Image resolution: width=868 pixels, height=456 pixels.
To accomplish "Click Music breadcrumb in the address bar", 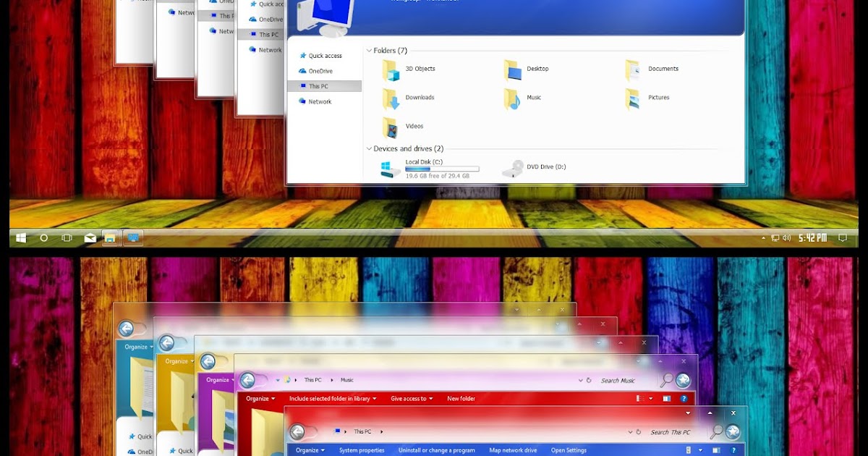I will click(347, 380).
